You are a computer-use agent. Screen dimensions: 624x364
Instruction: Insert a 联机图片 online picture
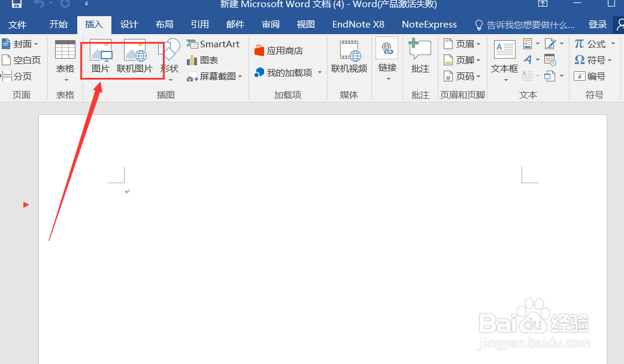click(x=135, y=56)
